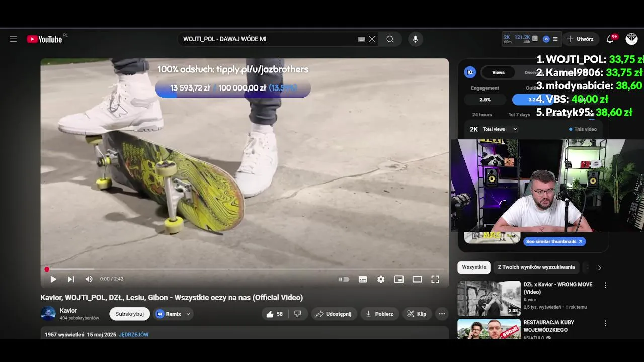Click the Udostępnij share button
The height and width of the screenshot is (362, 644).
pos(334,314)
